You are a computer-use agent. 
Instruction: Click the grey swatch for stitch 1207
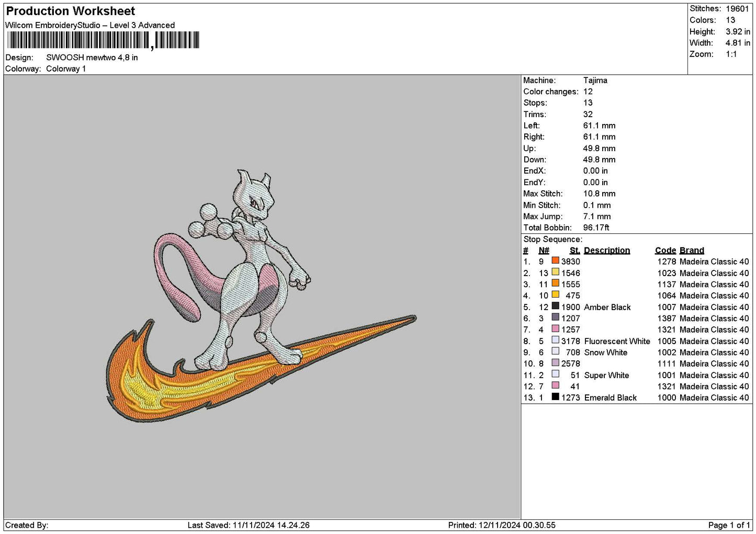pos(556,317)
